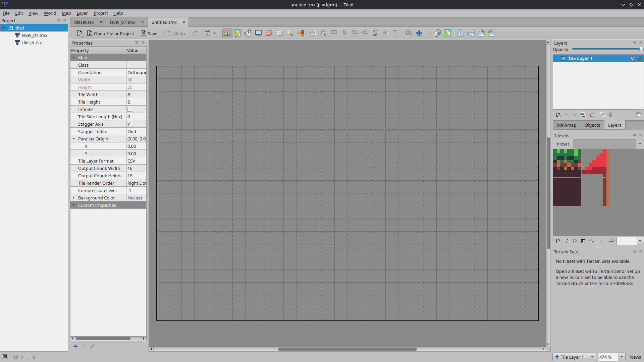644x362 pixels.
Task: Click the Rotate Left toolbar icon
Action: click(481, 33)
